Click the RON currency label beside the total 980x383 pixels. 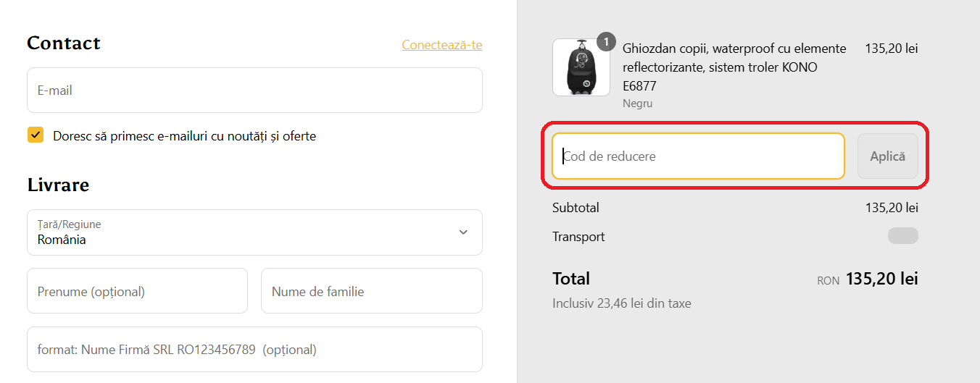[828, 280]
